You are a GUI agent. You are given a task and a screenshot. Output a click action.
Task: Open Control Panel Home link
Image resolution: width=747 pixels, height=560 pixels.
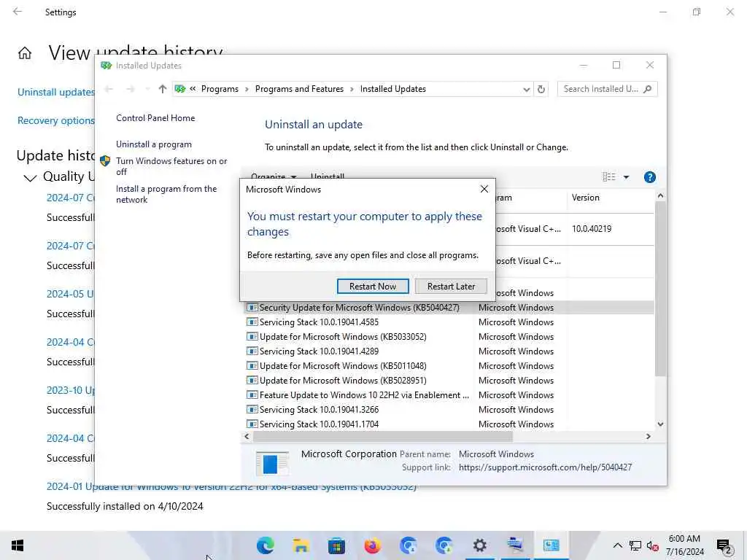(155, 118)
